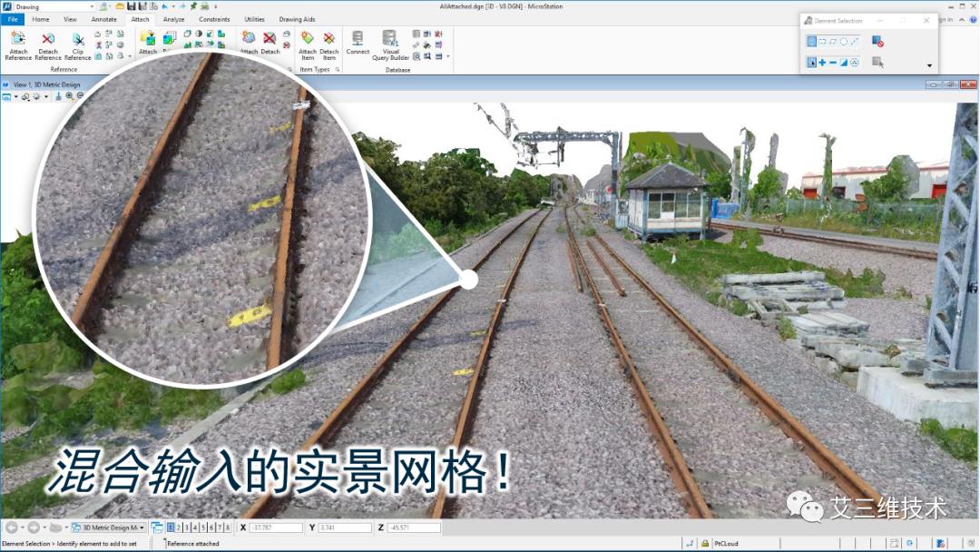
Task: Enable subtract mode in Element Selection
Action: click(832, 62)
